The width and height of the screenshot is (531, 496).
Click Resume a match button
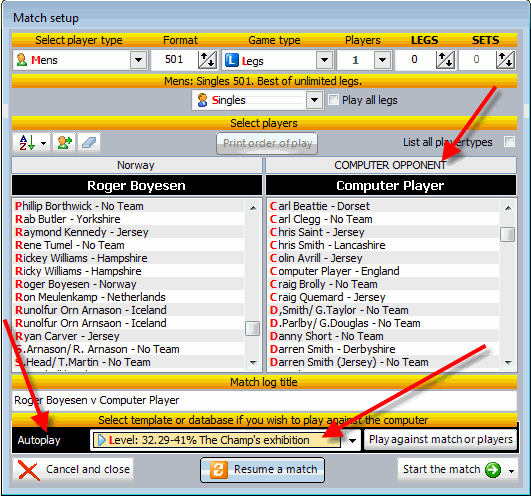tap(262, 470)
